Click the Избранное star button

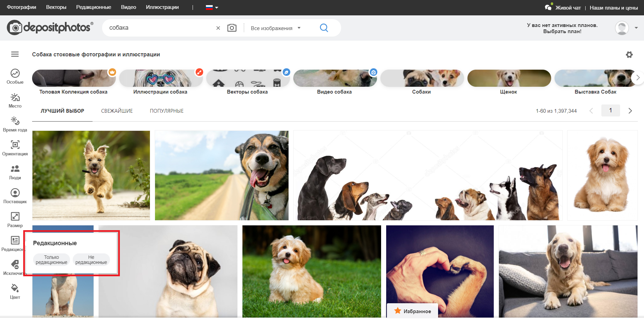pyautogui.click(x=412, y=311)
